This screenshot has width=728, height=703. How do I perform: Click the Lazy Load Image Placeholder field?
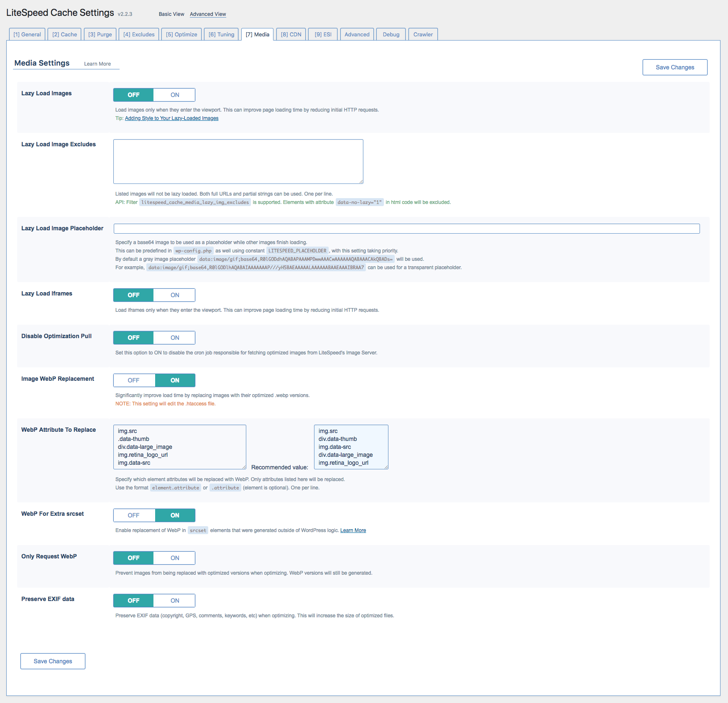406,229
